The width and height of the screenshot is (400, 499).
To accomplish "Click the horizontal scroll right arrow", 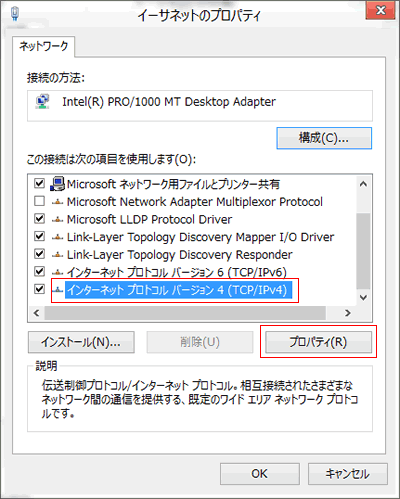I will [x=348, y=313].
